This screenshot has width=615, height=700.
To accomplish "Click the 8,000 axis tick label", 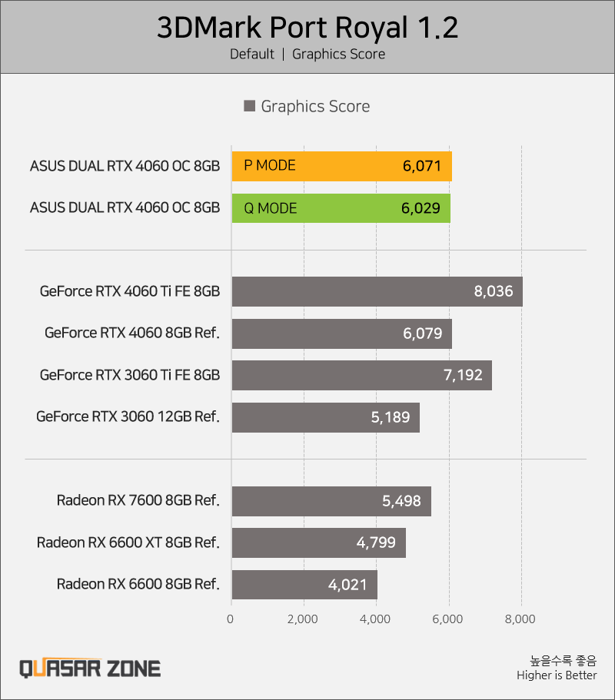I will coord(520,619).
